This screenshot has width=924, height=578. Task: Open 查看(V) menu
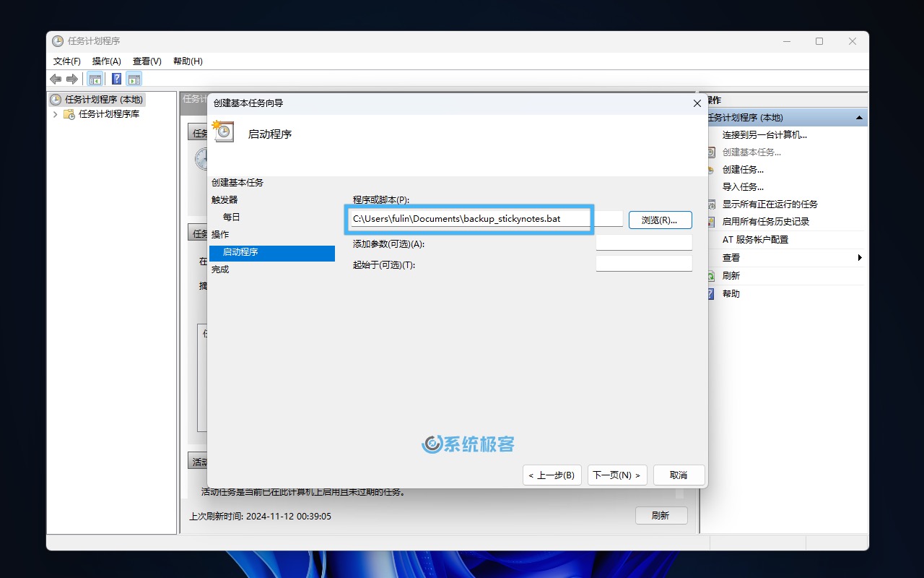(147, 61)
